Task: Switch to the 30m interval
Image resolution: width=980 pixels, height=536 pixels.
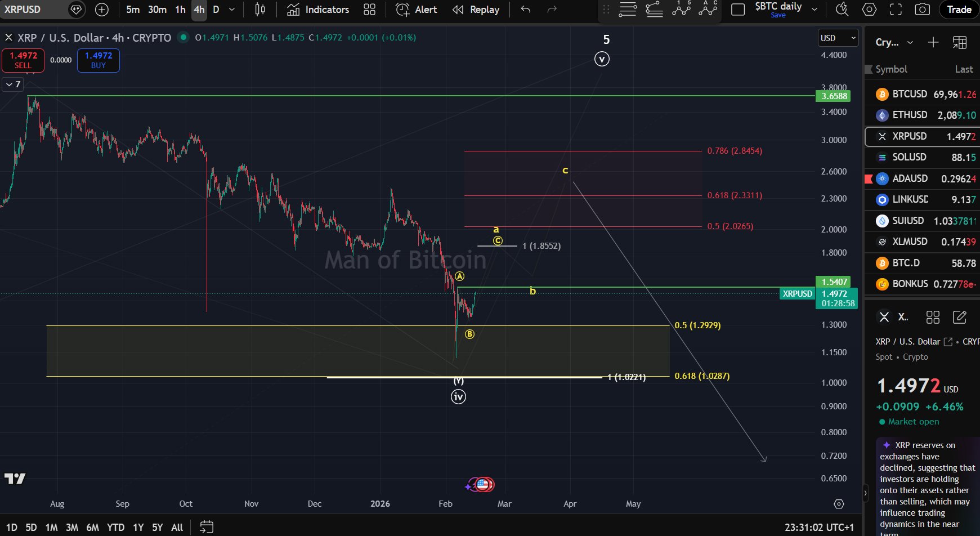Action: (x=157, y=10)
